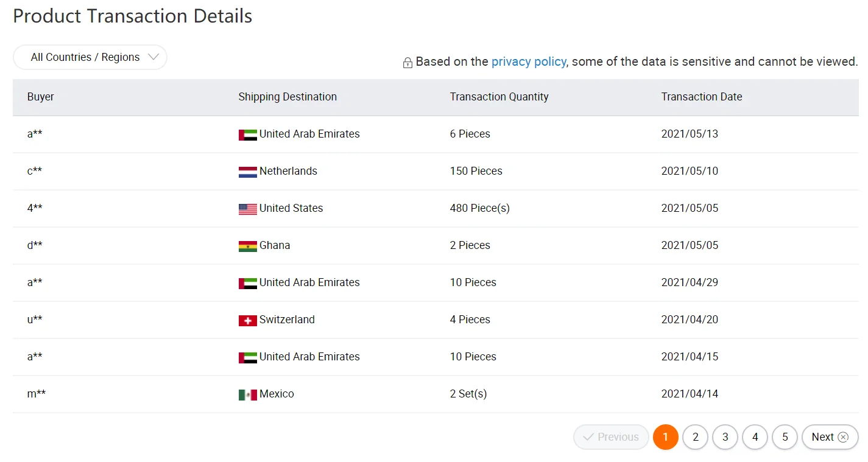Click the highlighted page 1 button

(x=665, y=437)
